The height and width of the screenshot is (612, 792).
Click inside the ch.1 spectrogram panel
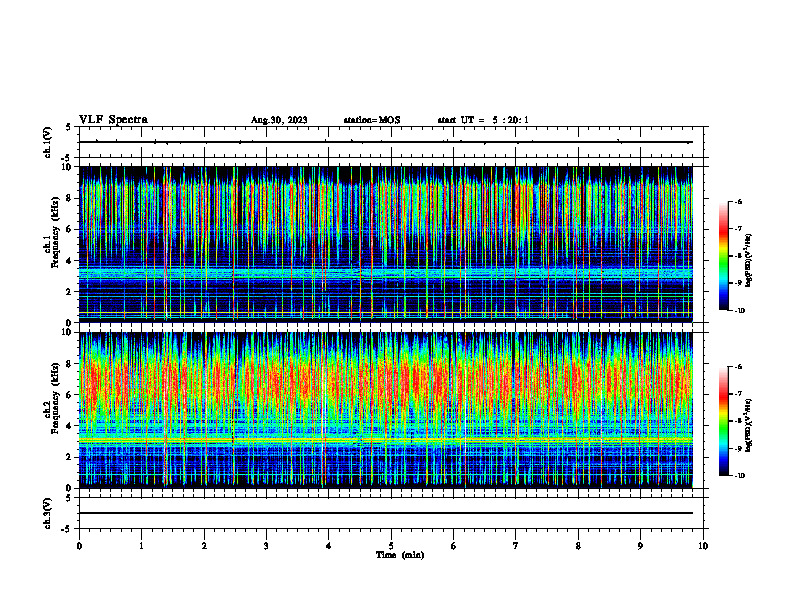(x=385, y=244)
